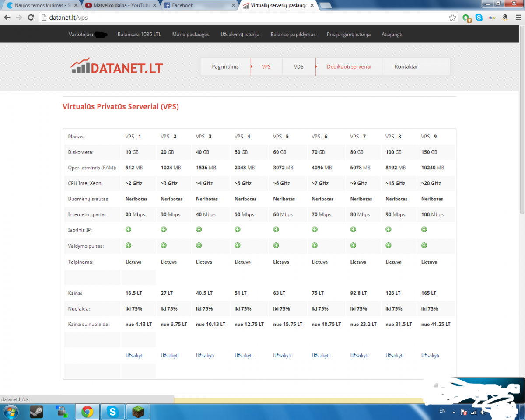Image resolution: width=525 pixels, height=420 pixels.
Task: Go to Dedikuoti serveriai
Action: point(349,67)
